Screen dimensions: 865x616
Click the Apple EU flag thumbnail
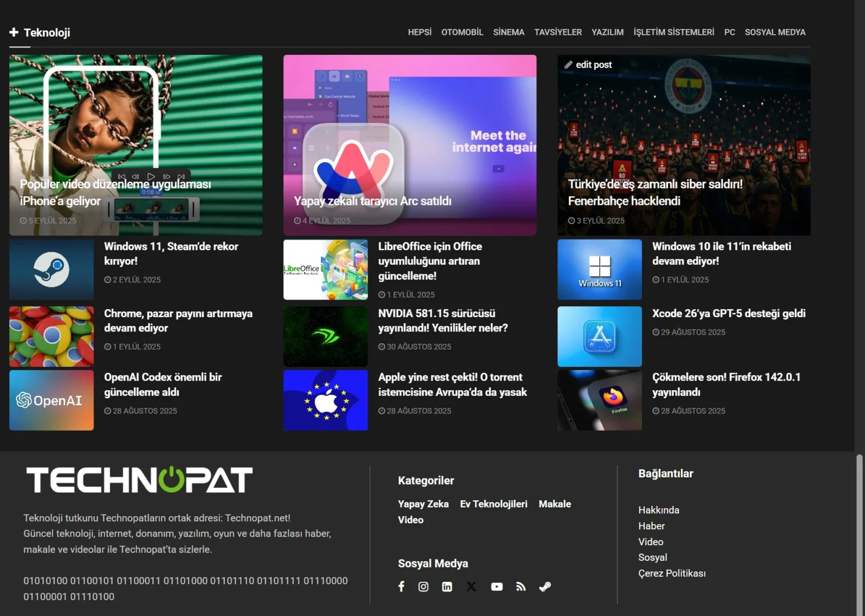(x=326, y=400)
